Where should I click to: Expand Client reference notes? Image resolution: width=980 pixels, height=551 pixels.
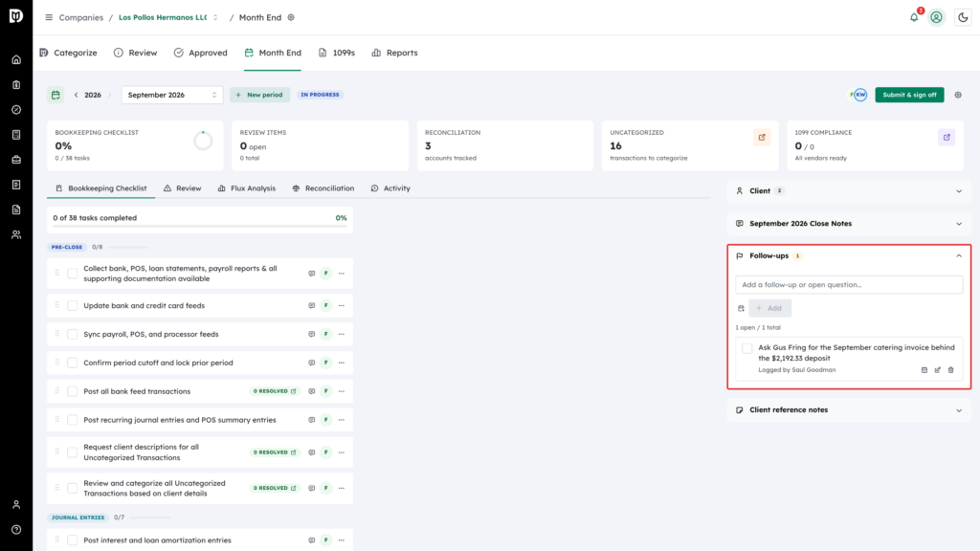pos(849,410)
